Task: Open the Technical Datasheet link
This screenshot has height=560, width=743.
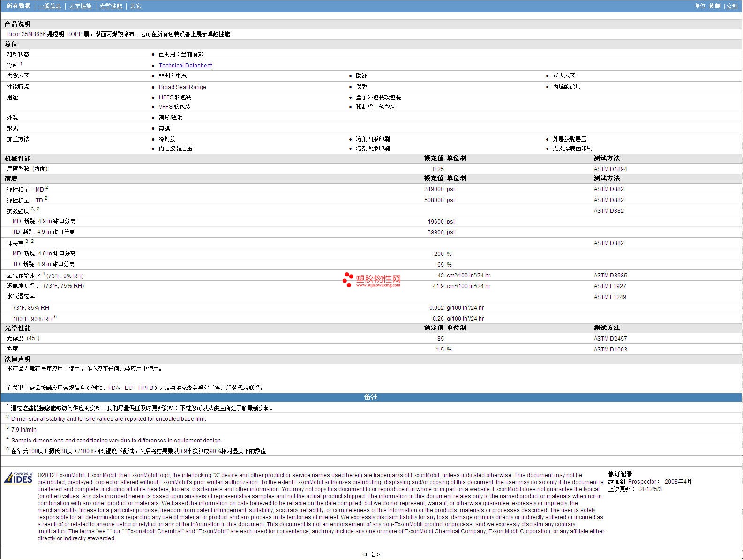Action: click(x=185, y=66)
